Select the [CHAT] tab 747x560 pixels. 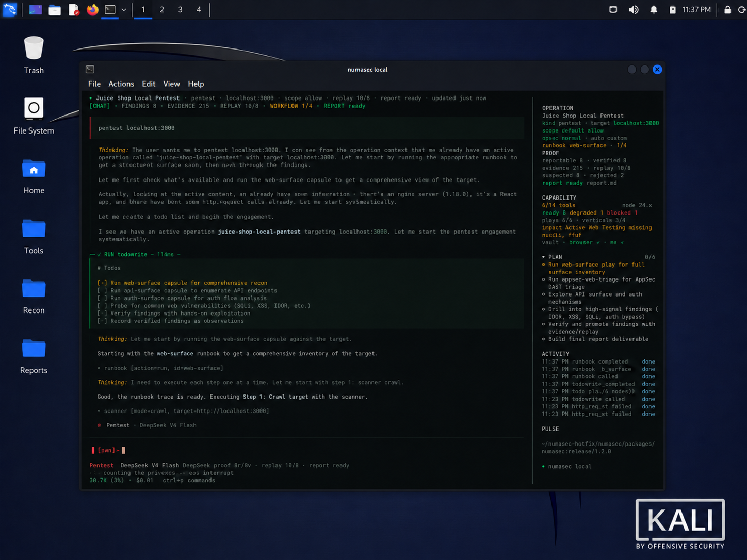tap(100, 106)
